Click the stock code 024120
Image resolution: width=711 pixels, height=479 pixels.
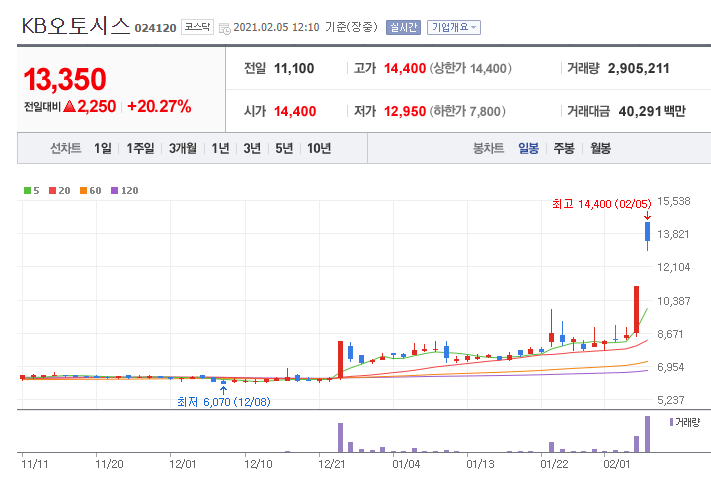pyautogui.click(x=155, y=28)
